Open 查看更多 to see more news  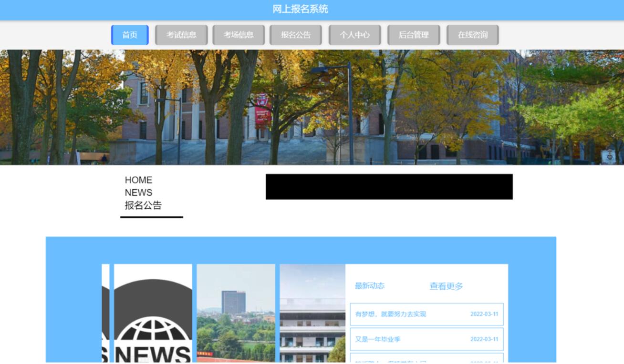point(447,286)
